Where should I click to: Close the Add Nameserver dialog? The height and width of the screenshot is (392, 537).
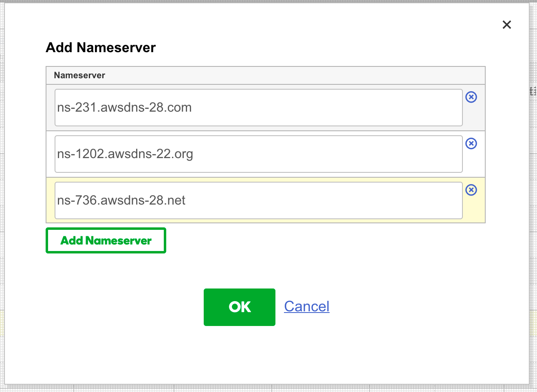click(x=507, y=25)
